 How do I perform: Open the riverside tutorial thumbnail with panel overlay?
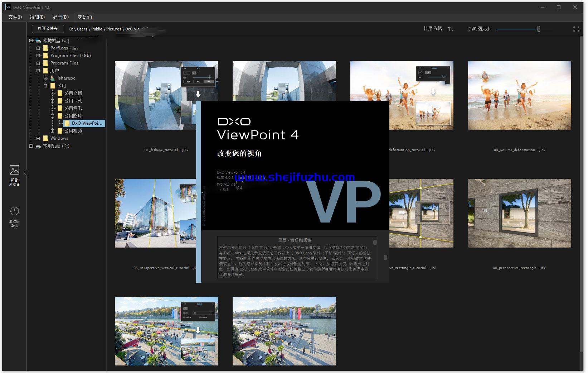[x=166, y=331]
